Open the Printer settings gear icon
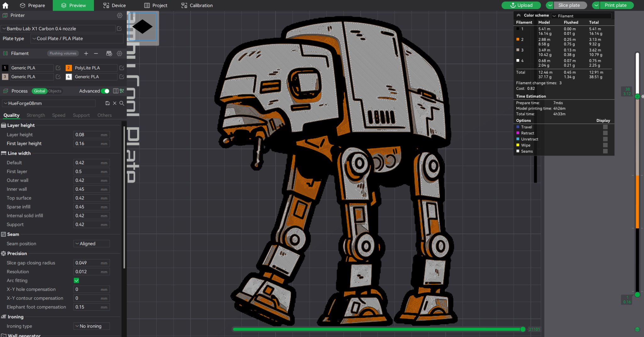This screenshot has width=644, height=337. pyautogui.click(x=119, y=15)
